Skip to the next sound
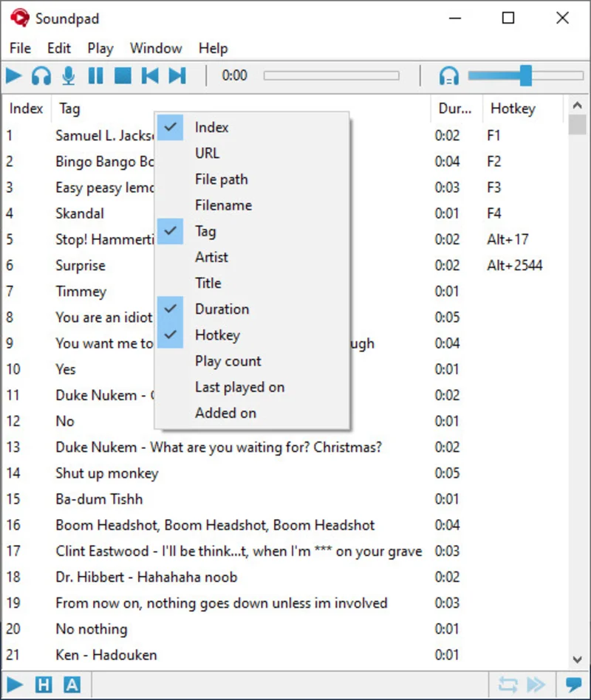591x700 pixels. tap(177, 75)
